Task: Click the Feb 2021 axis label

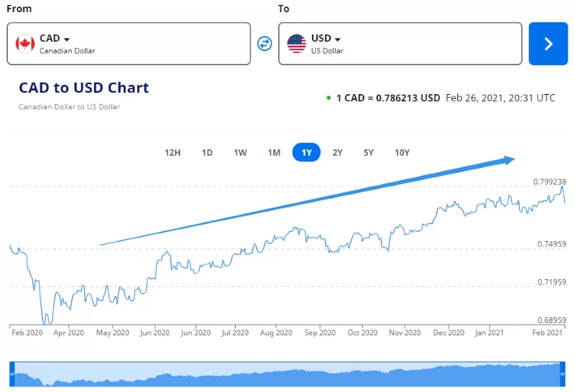Action: click(x=547, y=332)
